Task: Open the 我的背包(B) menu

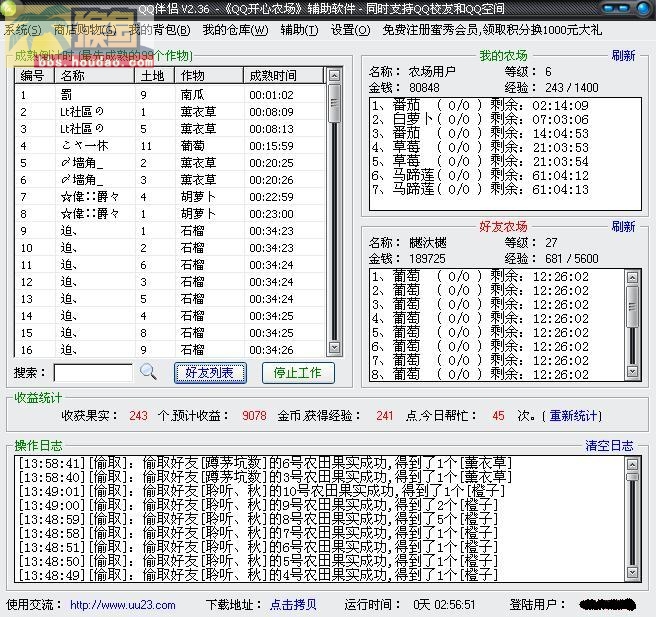Action: click(159, 30)
